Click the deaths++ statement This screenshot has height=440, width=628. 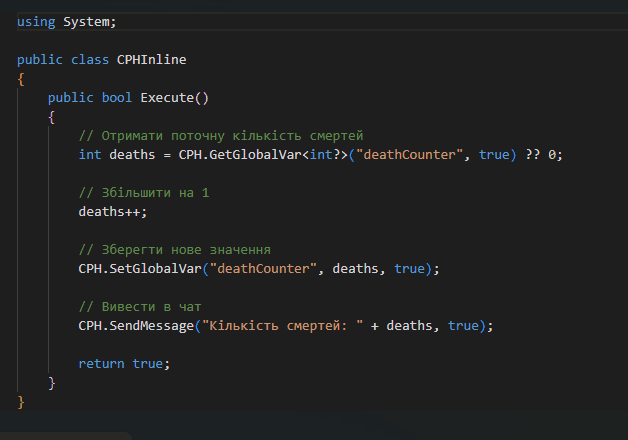pos(112,212)
